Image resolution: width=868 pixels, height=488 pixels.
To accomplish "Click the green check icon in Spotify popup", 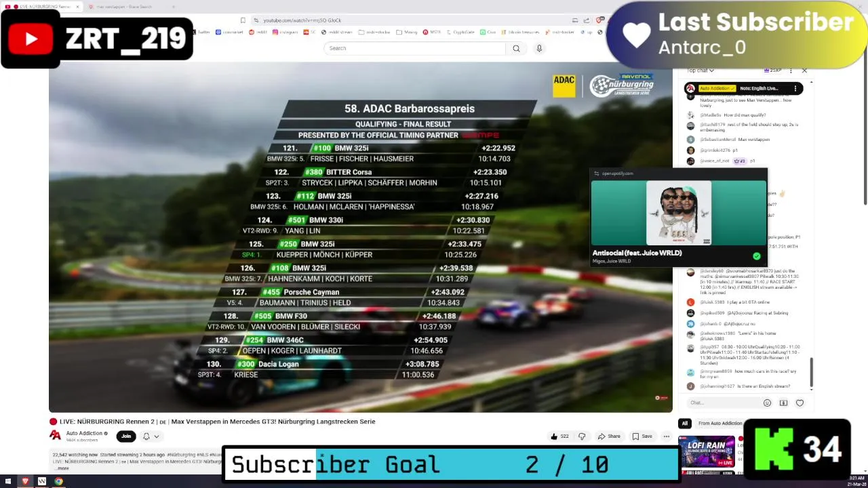I will click(756, 256).
